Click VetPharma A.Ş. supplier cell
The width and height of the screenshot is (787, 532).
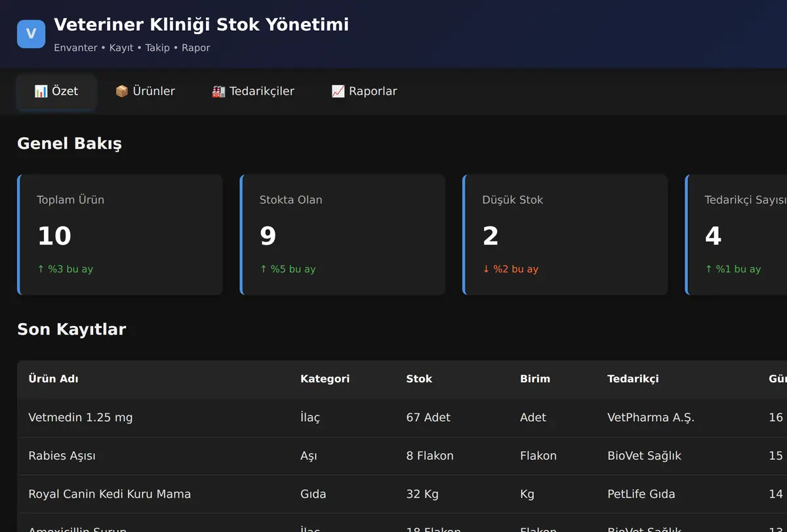tap(651, 417)
